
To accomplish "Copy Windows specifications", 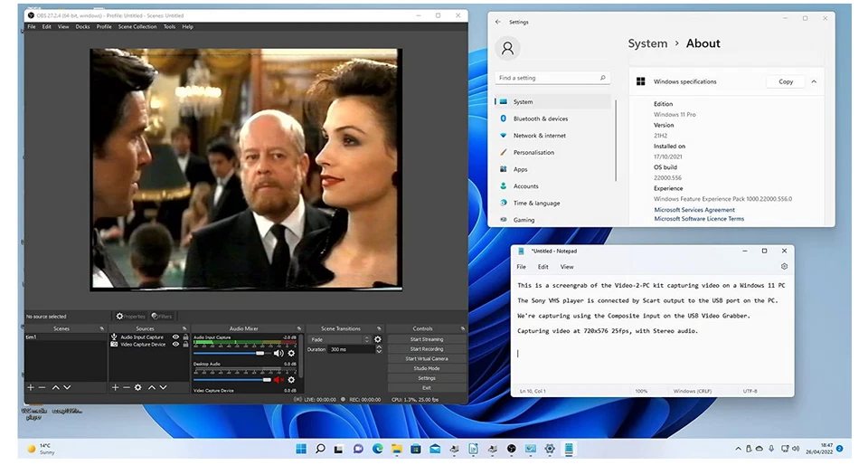I will coord(786,81).
